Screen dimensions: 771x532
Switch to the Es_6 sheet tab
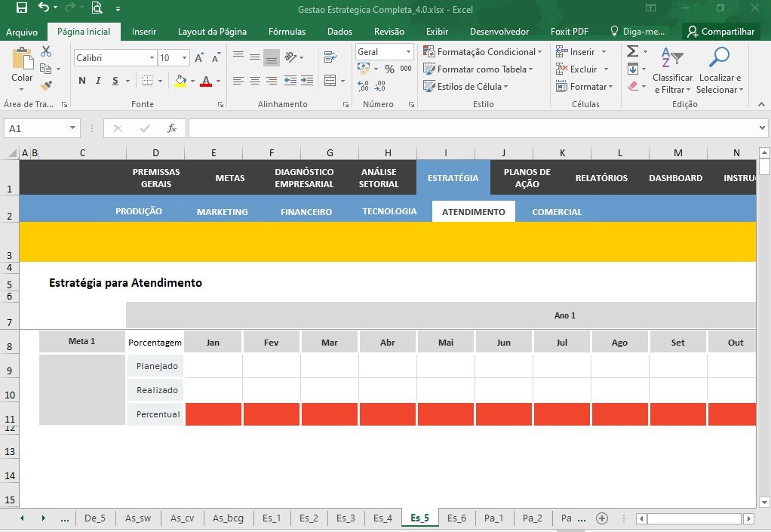456,518
